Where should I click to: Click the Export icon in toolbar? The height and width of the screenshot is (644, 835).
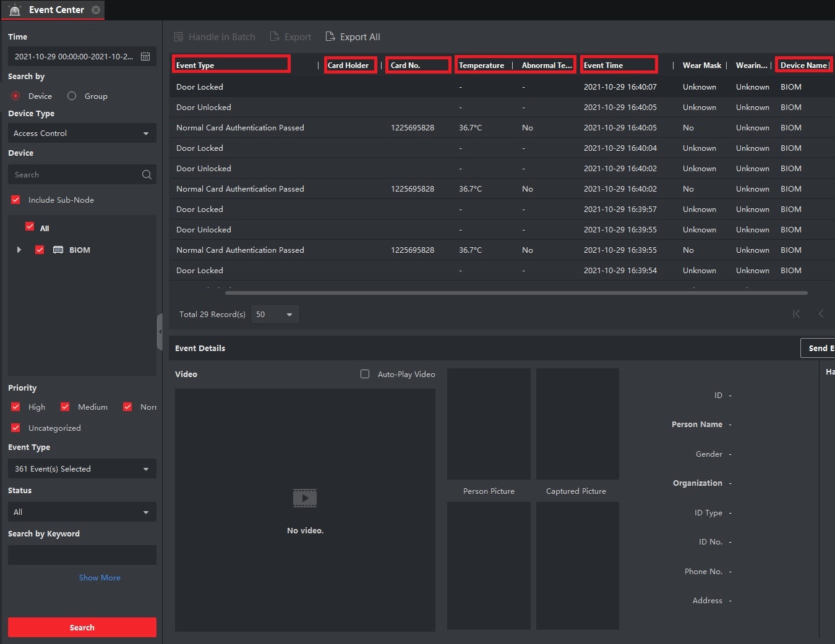click(x=275, y=36)
